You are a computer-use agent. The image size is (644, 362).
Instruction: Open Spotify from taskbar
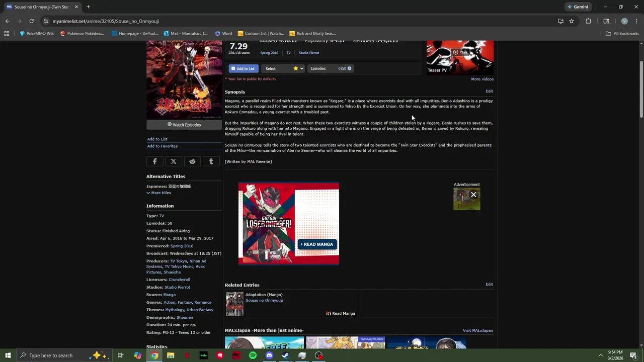point(253,355)
